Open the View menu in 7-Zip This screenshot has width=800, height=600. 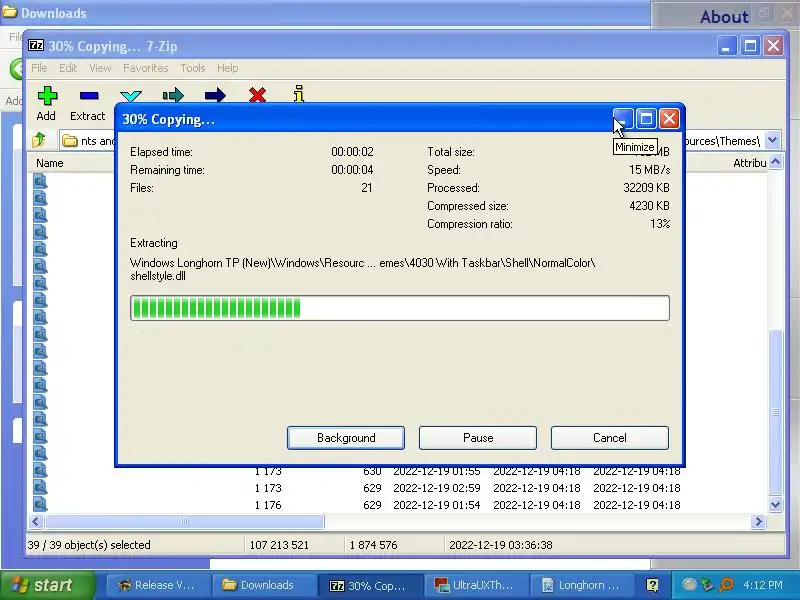pos(100,68)
